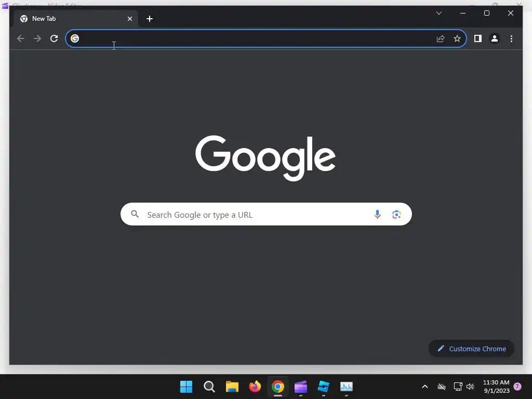Start voice search with the microphone icon
This screenshot has width=532, height=399.
(377, 215)
